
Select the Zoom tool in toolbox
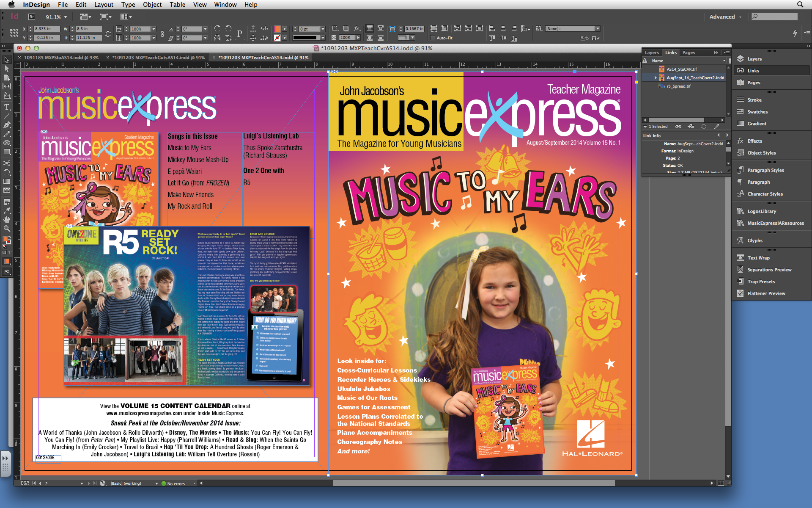7,229
